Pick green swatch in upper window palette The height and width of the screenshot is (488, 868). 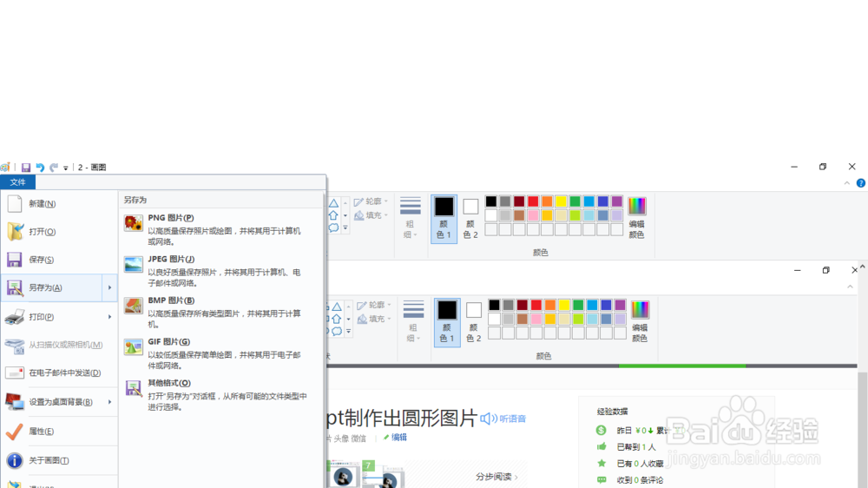pyautogui.click(x=575, y=201)
